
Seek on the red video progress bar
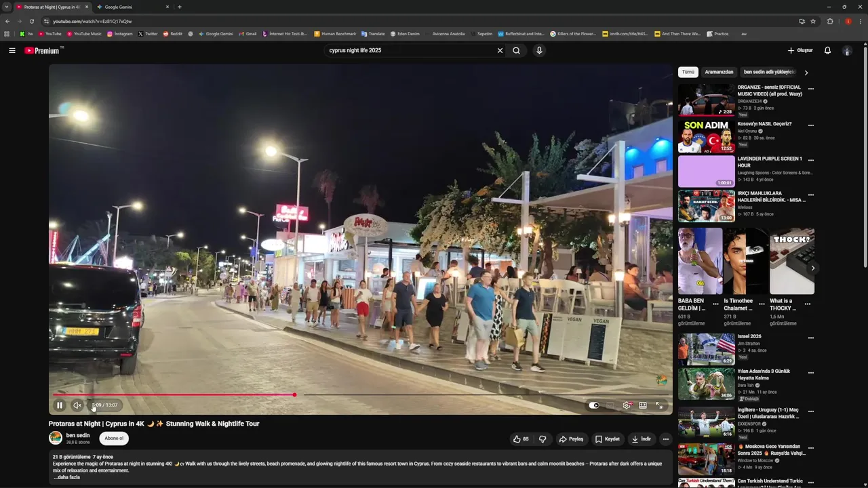(x=174, y=394)
